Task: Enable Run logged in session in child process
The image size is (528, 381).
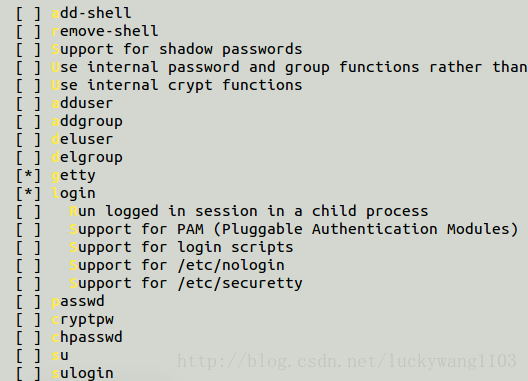Action: [x=29, y=211]
